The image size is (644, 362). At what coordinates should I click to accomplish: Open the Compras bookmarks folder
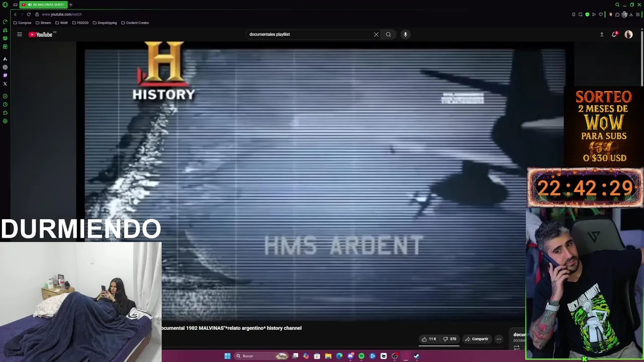pyautogui.click(x=22, y=23)
